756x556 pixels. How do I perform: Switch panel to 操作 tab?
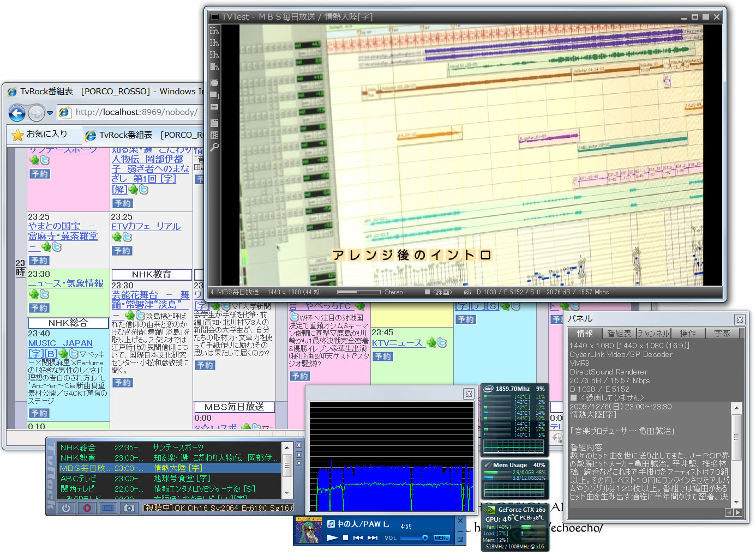tap(688, 333)
